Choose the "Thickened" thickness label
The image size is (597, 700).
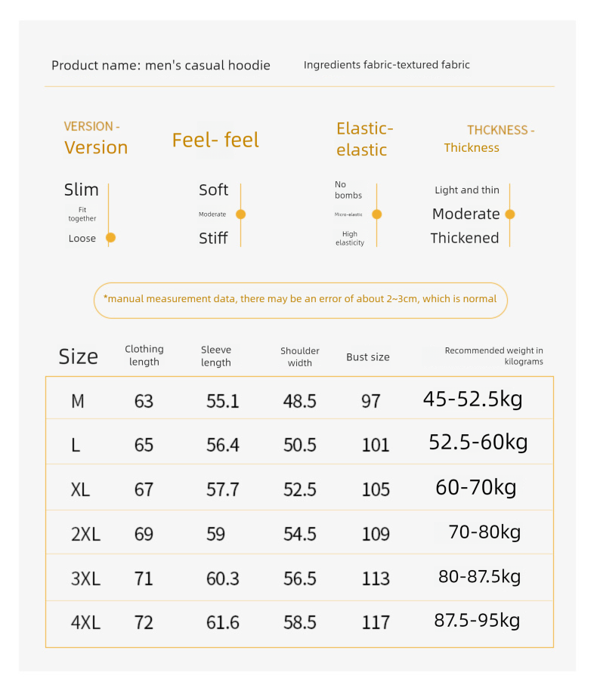tap(464, 239)
